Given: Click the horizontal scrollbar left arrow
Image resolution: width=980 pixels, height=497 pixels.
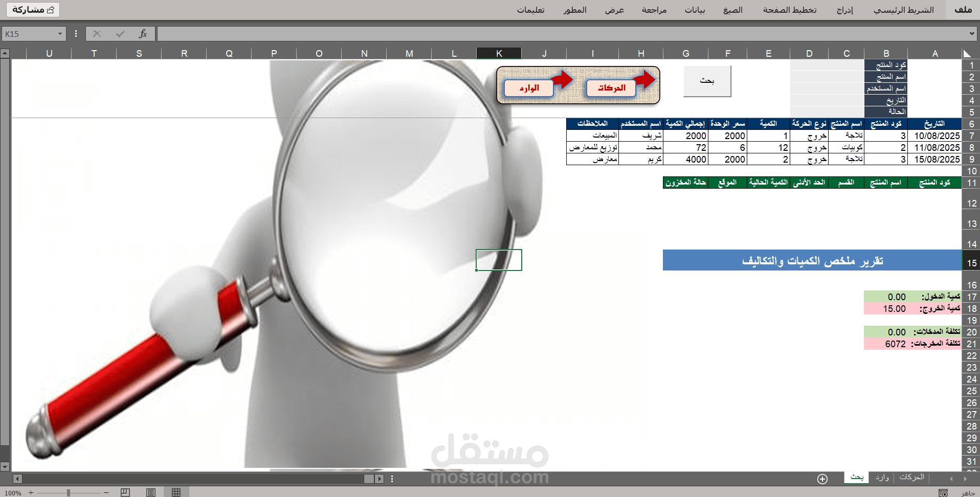Looking at the screenshot, I should [18, 479].
